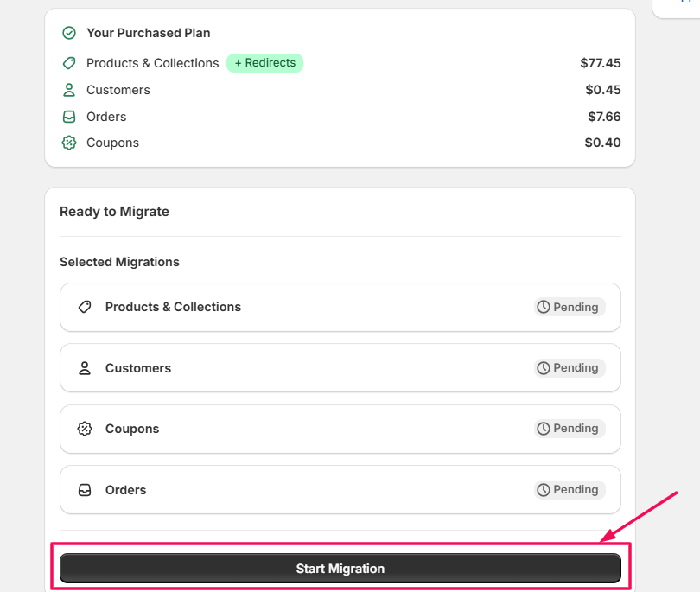Click the green + Redirects badge
The width and height of the screenshot is (700, 592).
coord(264,63)
